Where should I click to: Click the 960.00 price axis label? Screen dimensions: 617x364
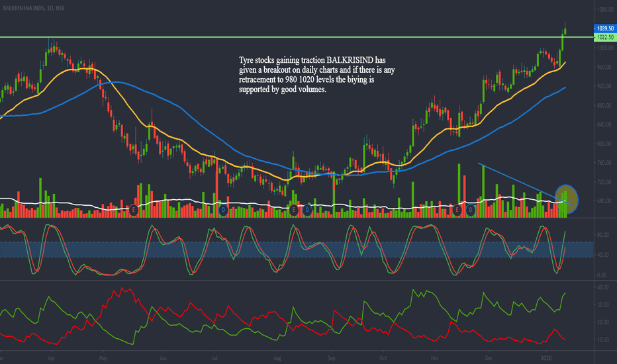point(606,68)
